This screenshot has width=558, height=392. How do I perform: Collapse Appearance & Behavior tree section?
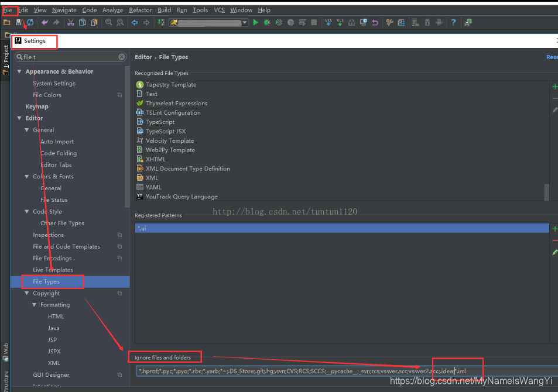[x=19, y=71]
